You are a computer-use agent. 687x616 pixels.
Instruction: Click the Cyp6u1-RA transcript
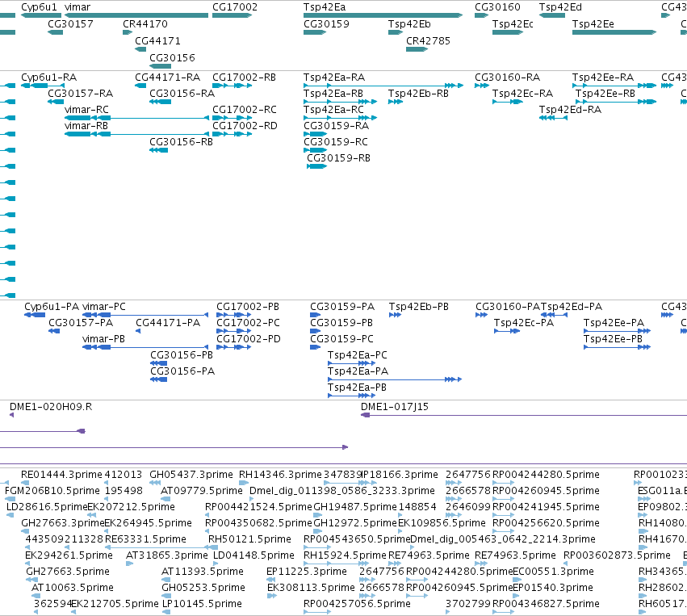click(43, 86)
